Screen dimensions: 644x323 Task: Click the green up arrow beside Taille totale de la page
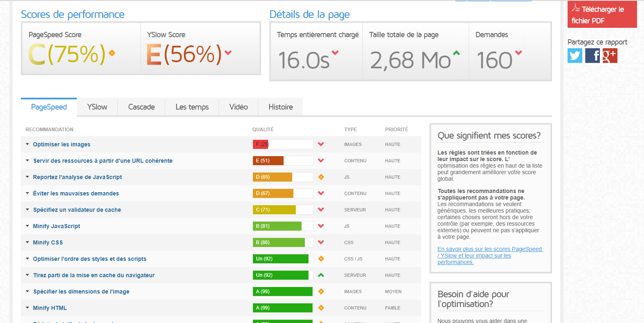[x=456, y=53]
